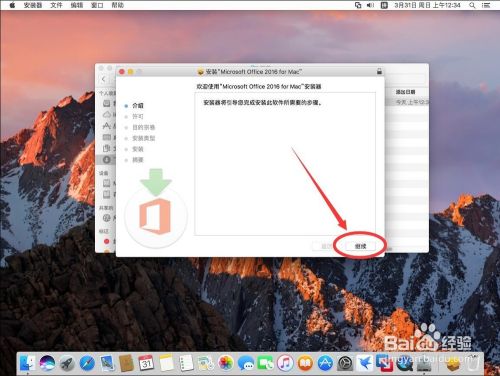Viewport: 500px width, 376px height.
Task: Open the 文件 (File) menu
Action: tap(56, 5)
